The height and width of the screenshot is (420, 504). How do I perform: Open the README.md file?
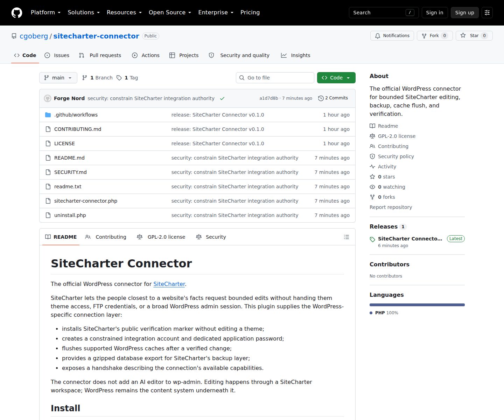coord(69,158)
